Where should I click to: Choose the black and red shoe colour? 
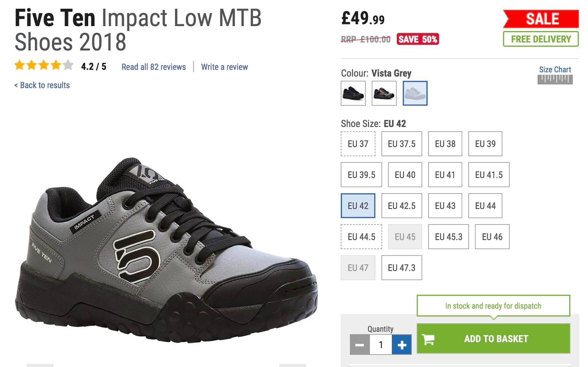(384, 93)
